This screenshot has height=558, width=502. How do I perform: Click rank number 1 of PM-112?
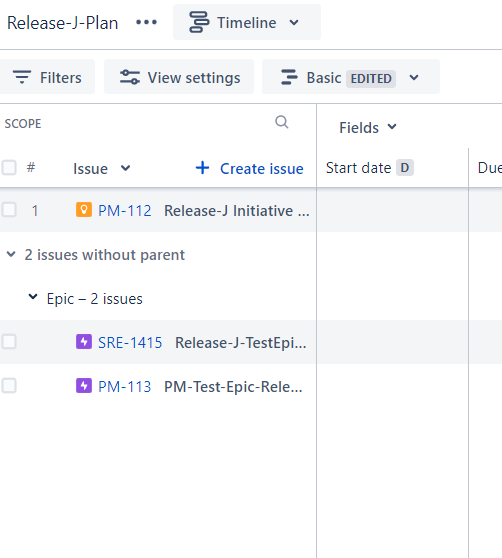[35, 211]
